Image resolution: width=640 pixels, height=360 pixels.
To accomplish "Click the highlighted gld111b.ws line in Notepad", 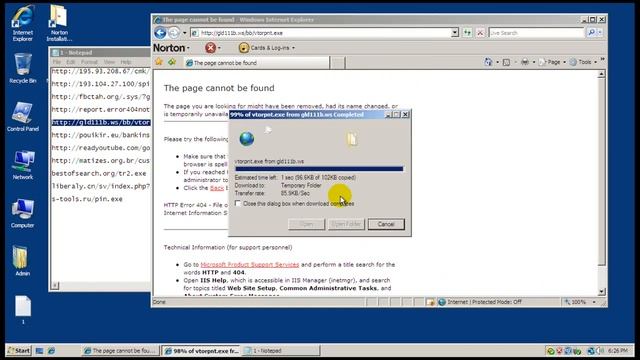I will [x=101, y=122].
